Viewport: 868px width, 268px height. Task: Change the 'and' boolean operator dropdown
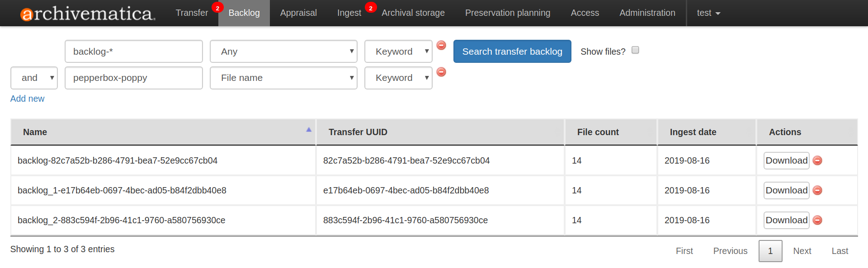(34, 78)
